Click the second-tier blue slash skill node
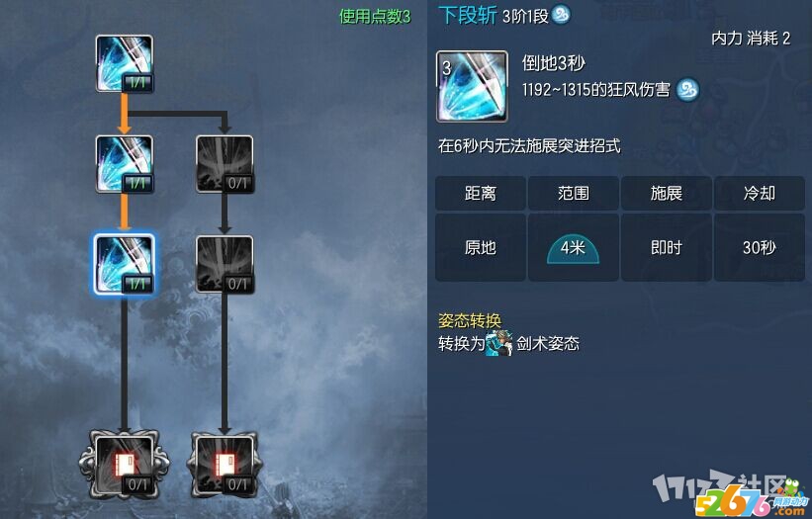The width and height of the screenshot is (812, 519). pos(125,164)
